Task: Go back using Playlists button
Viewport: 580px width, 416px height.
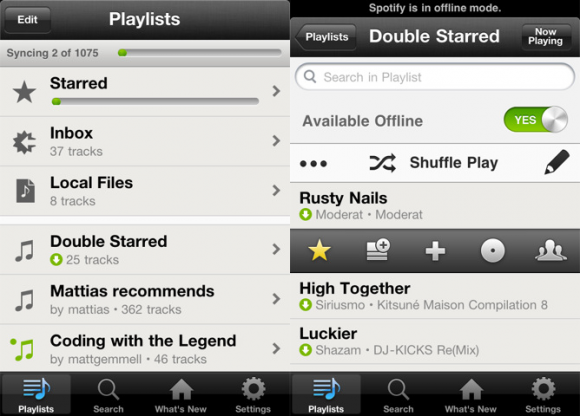Action: (326, 37)
